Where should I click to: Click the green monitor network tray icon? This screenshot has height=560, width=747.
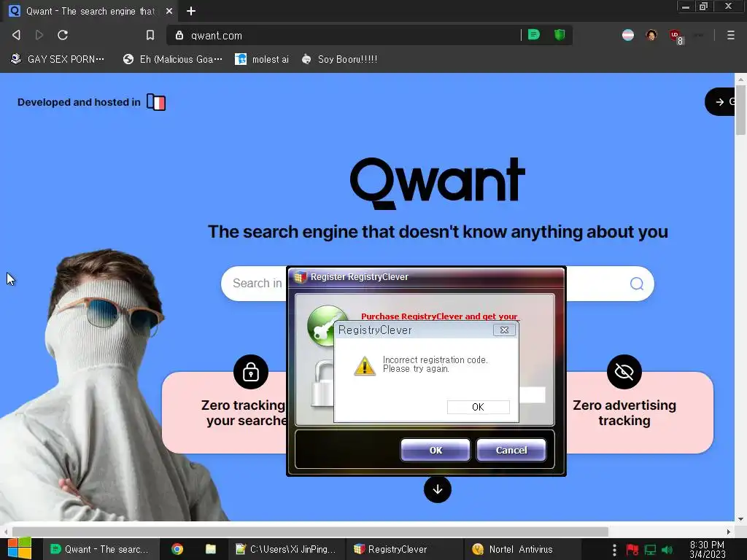(x=650, y=550)
